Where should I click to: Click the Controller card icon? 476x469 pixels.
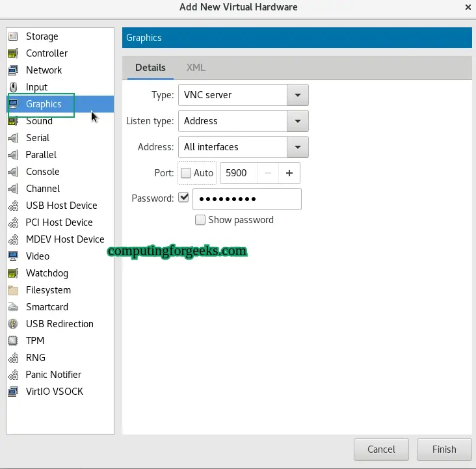(13, 53)
